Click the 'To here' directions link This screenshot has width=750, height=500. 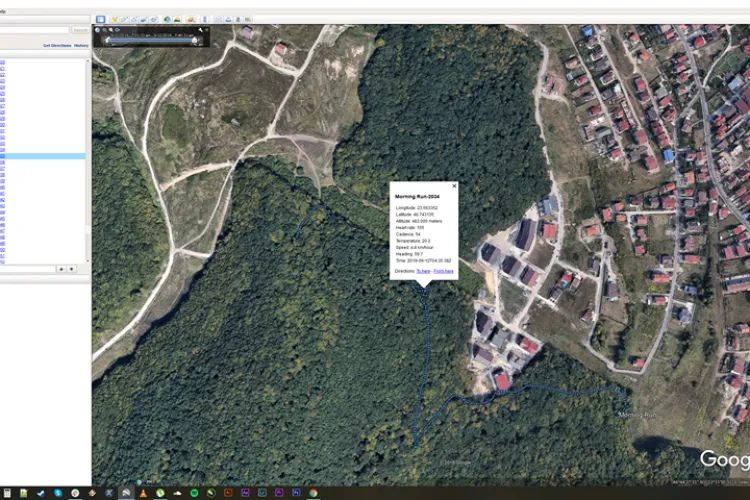click(423, 271)
